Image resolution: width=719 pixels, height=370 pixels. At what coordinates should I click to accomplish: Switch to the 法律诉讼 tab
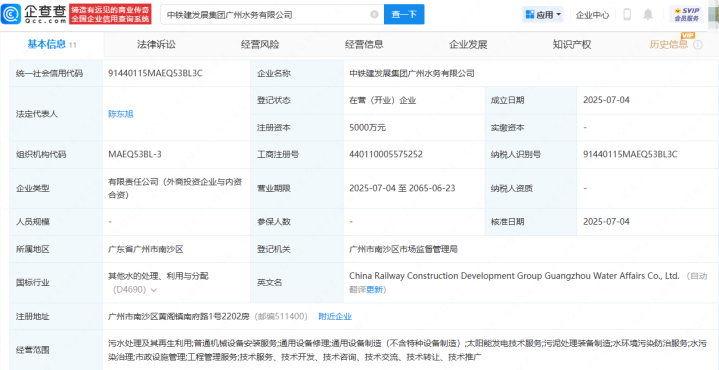(x=156, y=44)
